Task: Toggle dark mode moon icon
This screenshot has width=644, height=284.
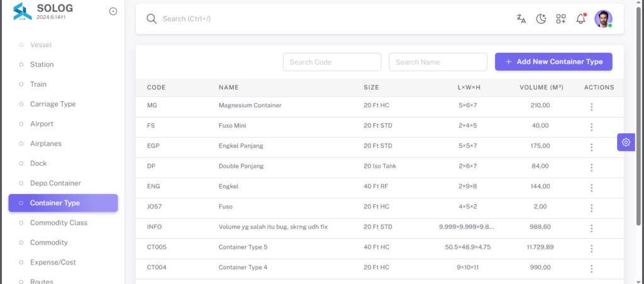Action: 541,19
